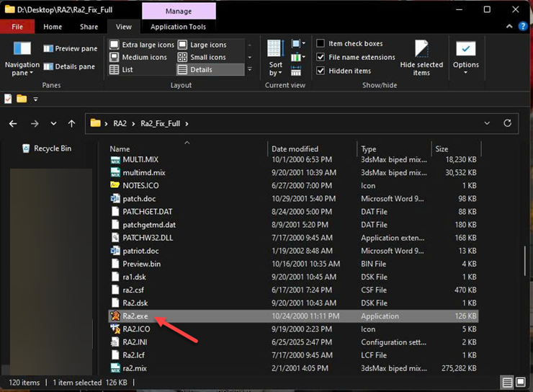The image size is (533, 392).
Task: Select the ra2.mix file
Action: pos(293,368)
